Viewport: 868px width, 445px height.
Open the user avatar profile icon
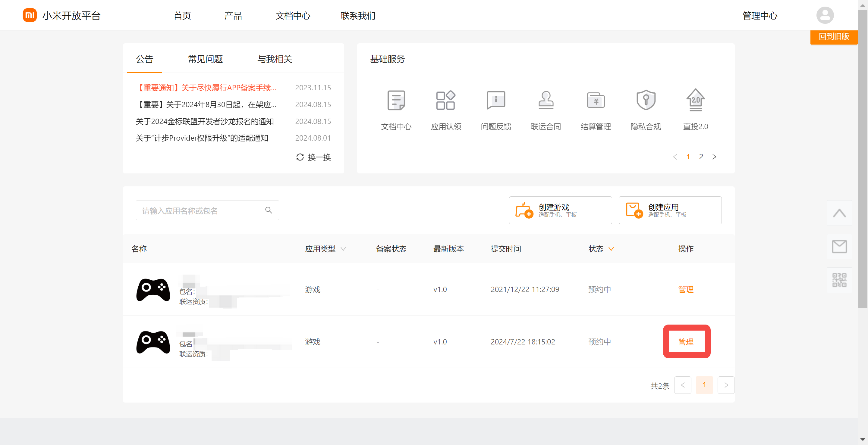[825, 15]
